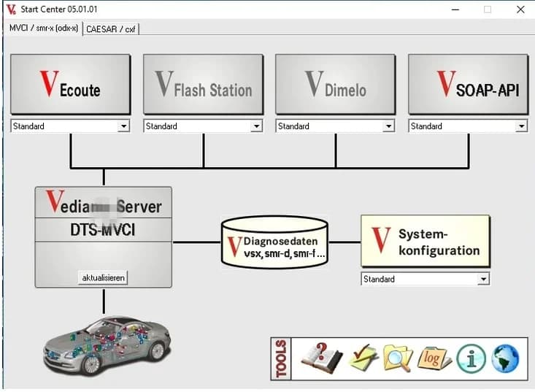Click the aktualisieren button
The image size is (535, 392).
coord(103,277)
